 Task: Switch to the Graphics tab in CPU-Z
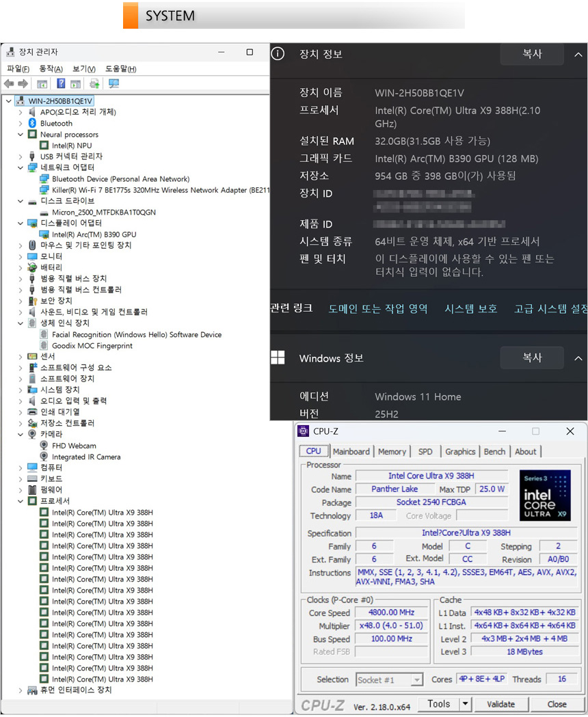460,451
